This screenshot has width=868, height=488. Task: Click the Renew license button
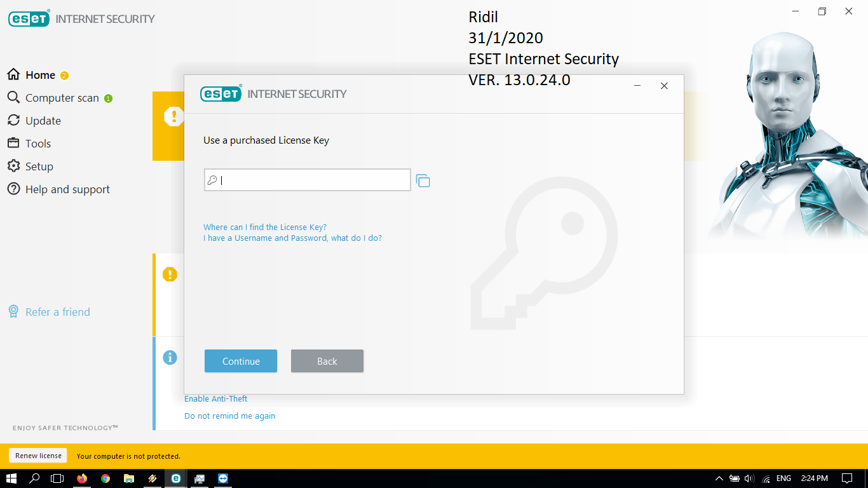tap(38, 456)
